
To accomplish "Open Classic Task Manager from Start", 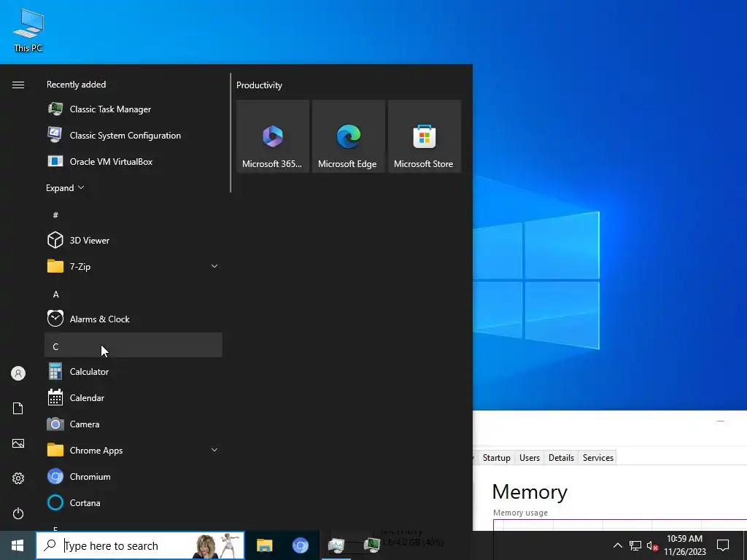I will (133, 109).
